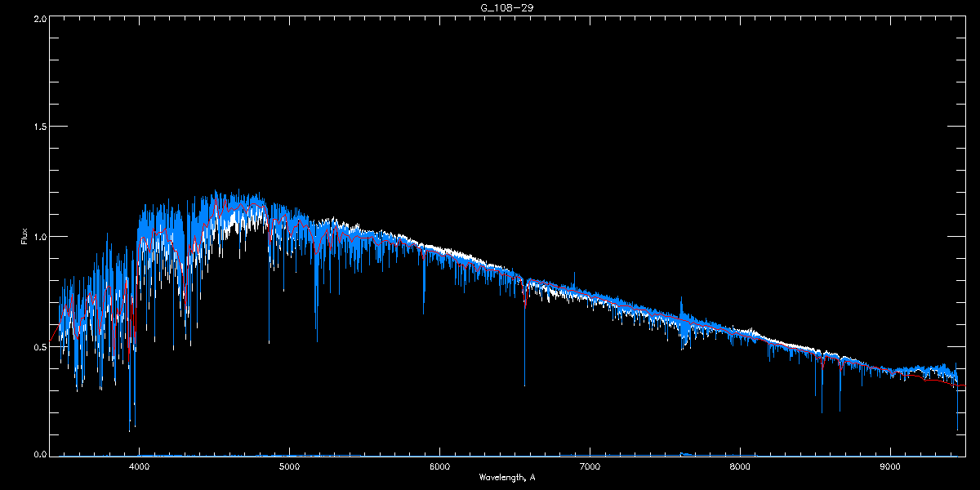Click the 0.0 y-axis tick label
This screenshot has height=490, width=980.
coord(38,453)
